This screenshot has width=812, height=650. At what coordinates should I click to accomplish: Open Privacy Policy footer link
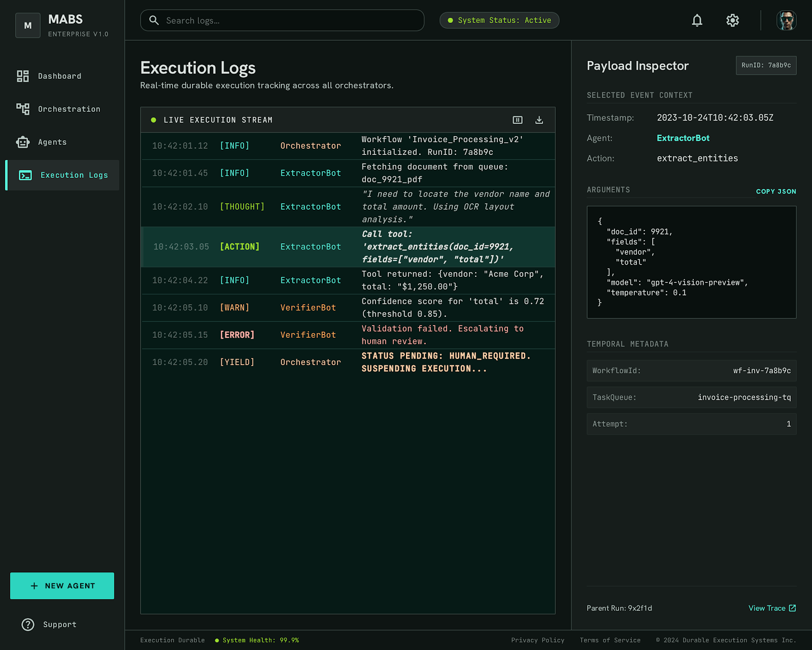pos(537,640)
